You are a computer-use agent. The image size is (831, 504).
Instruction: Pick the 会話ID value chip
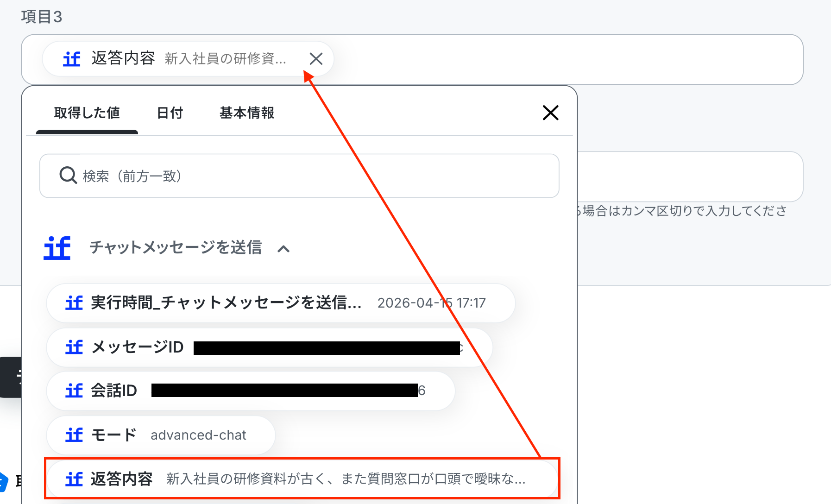(251, 391)
